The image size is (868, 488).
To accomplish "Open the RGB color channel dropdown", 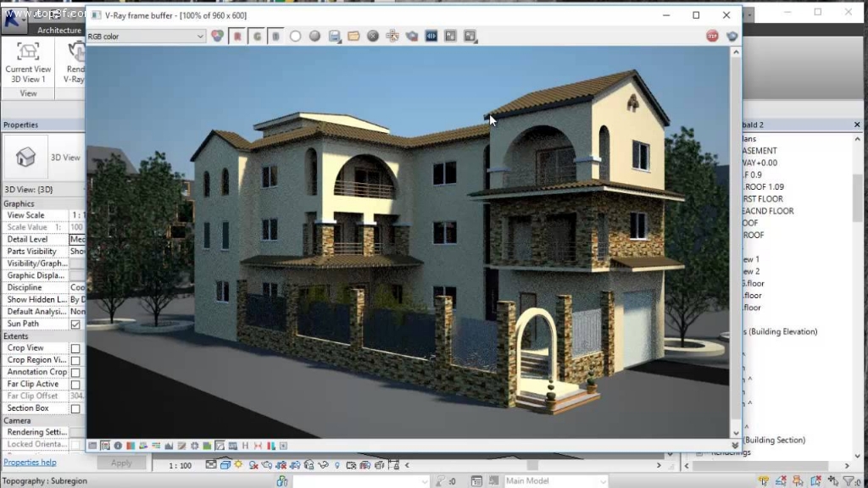I will point(146,36).
